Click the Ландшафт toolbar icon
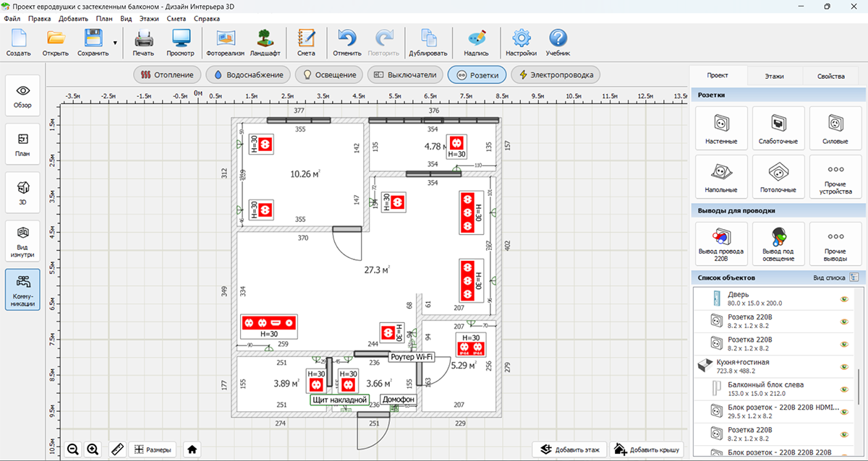 click(265, 43)
